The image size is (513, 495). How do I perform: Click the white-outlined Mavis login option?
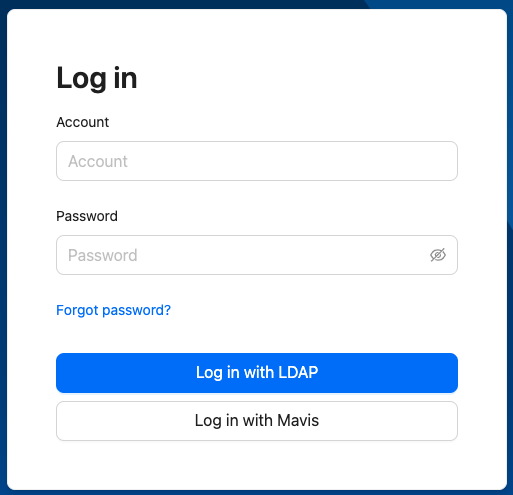point(257,421)
